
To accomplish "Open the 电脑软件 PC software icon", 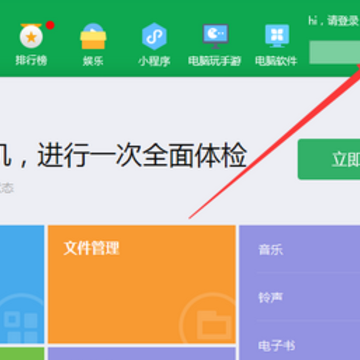I will 277,36.
